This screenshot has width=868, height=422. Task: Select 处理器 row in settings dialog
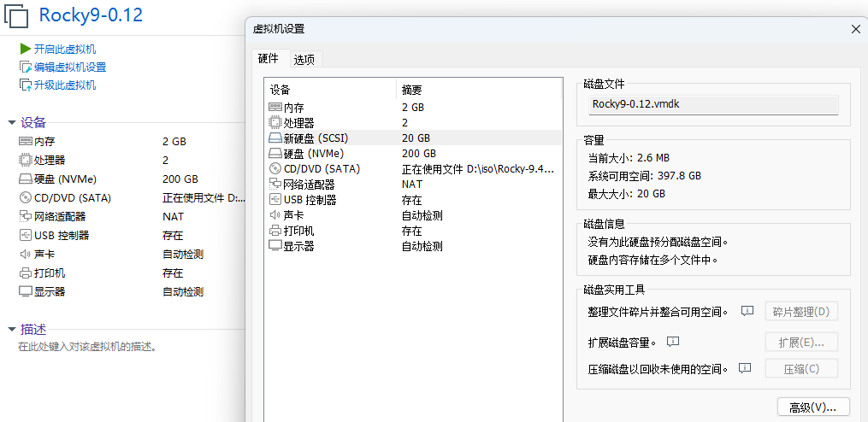(x=413, y=122)
